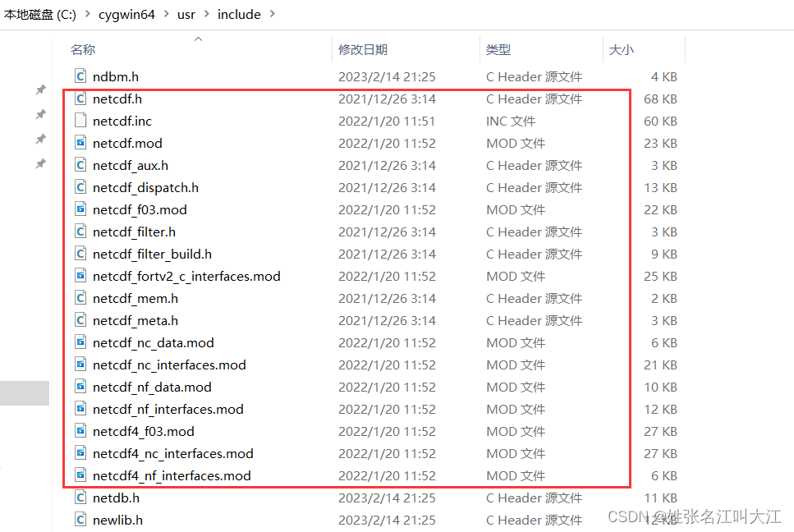Navigate to the cygwin64 breadcrumb item
This screenshot has height=532, width=794.
pos(126,14)
